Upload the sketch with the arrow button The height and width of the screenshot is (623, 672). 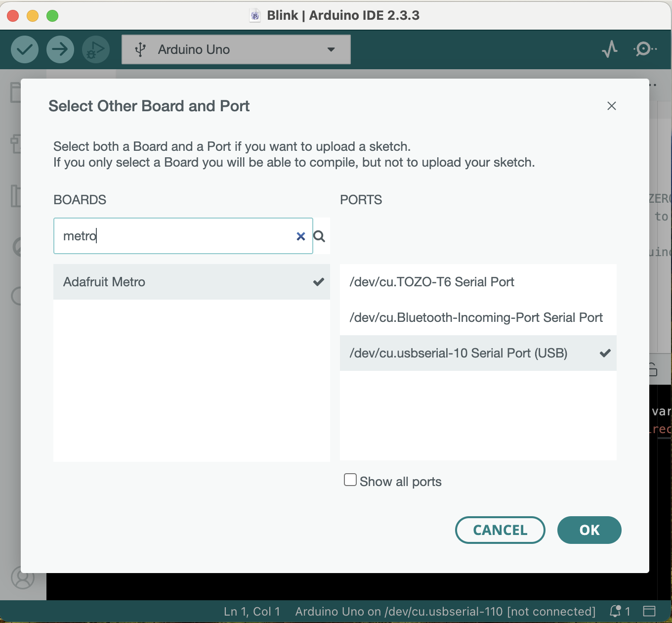[x=60, y=49]
